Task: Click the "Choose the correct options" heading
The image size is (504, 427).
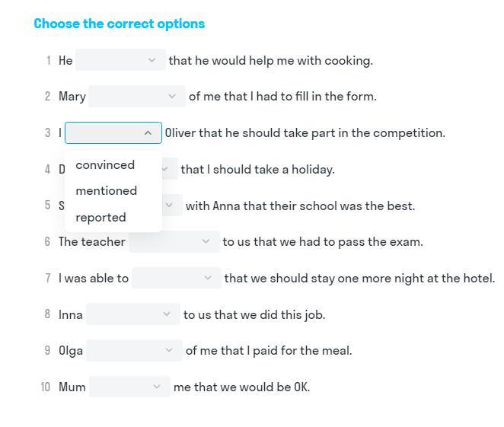Action: [119, 24]
